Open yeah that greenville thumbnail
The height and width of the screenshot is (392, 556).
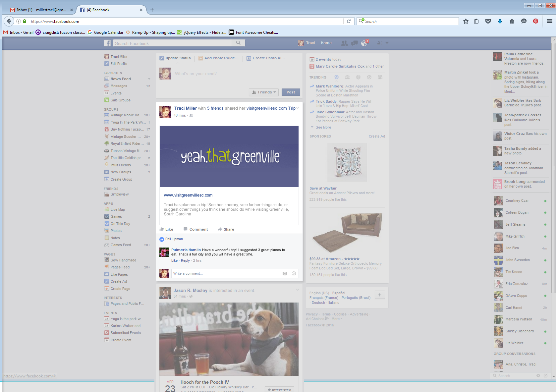(229, 156)
